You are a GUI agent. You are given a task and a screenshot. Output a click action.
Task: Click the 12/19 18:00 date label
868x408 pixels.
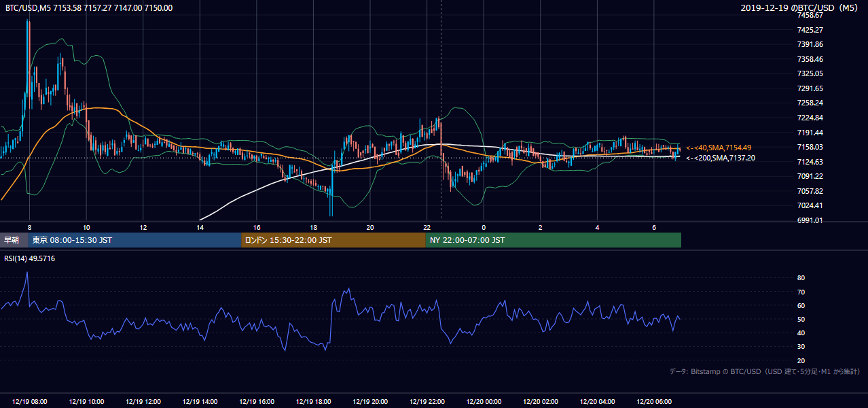[313, 402]
